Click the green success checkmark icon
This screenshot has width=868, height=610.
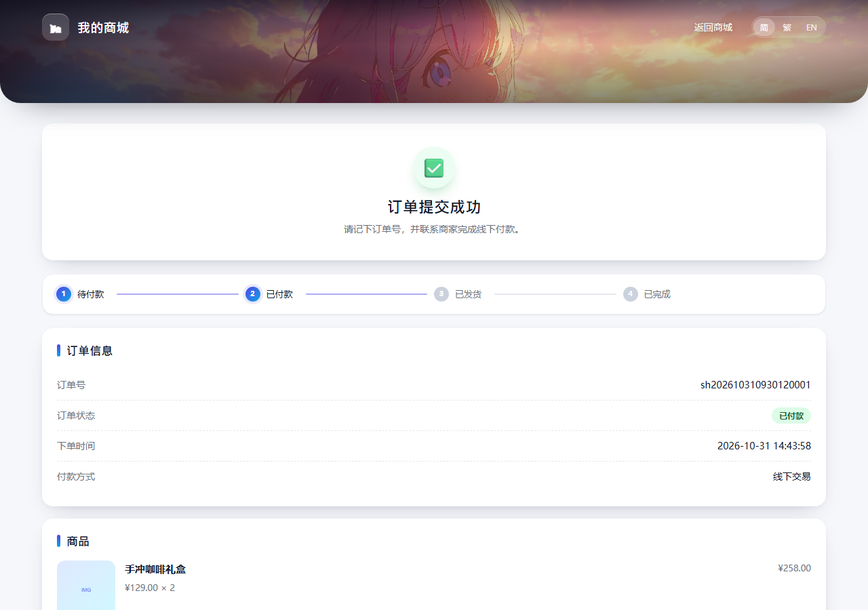[x=434, y=167]
